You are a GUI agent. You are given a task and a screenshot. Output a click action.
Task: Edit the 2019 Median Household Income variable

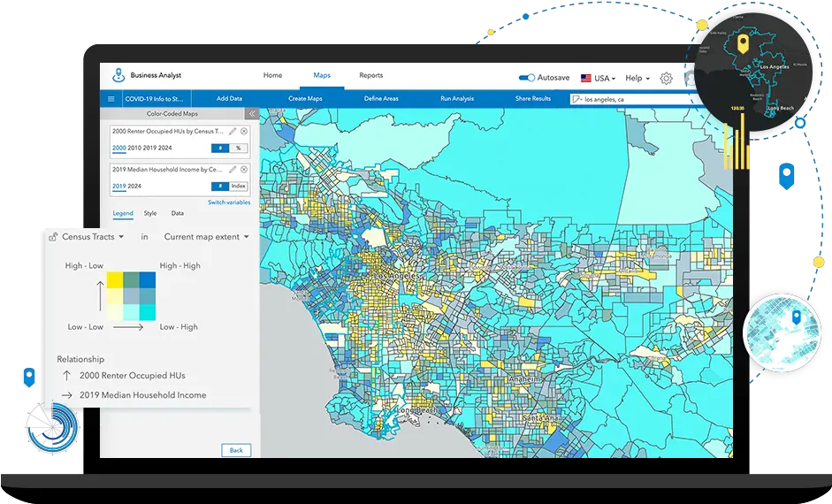(x=233, y=169)
